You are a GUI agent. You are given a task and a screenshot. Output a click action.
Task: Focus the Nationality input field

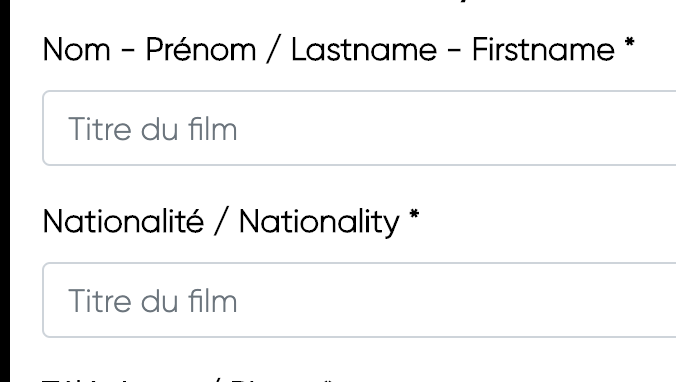[x=359, y=300]
